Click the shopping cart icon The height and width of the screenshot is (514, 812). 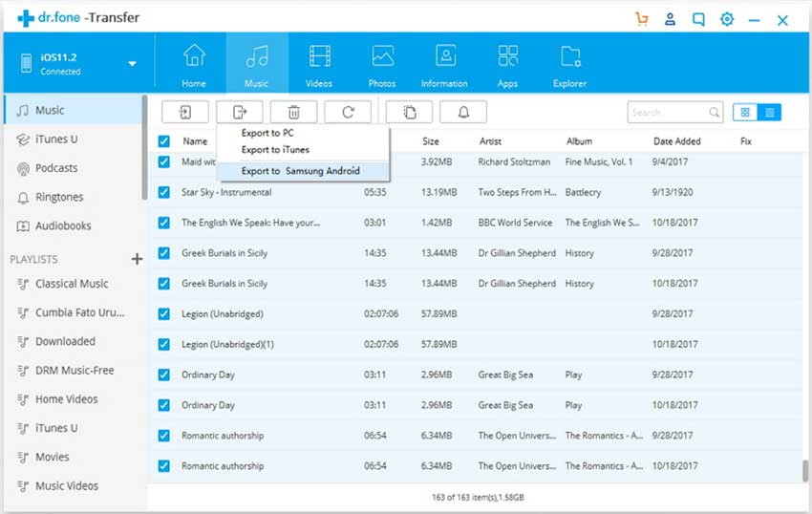pyautogui.click(x=642, y=19)
